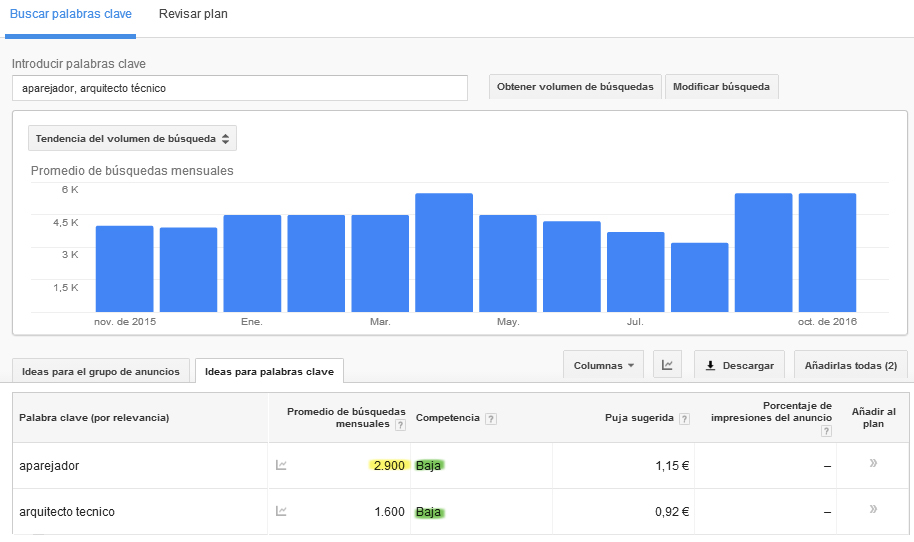Sort by Puja sugerida column header
The image size is (914, 542).
coord(639,418)
